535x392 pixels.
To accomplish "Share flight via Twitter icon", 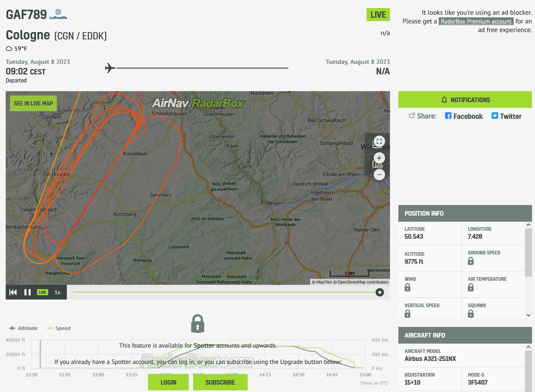I will [x=495, y=116].
